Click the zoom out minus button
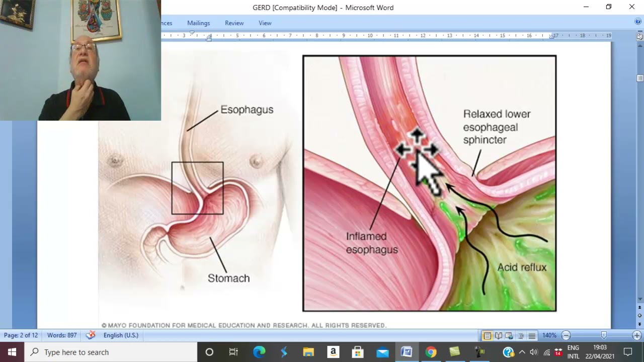Image resolution: width=644 pixels, height=362 pixels. [x=566, y=335]
